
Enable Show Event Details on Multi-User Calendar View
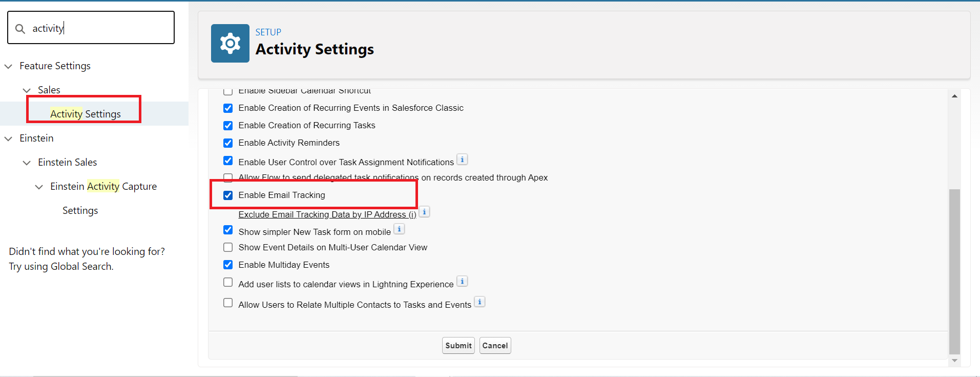[x=227, y=247]
